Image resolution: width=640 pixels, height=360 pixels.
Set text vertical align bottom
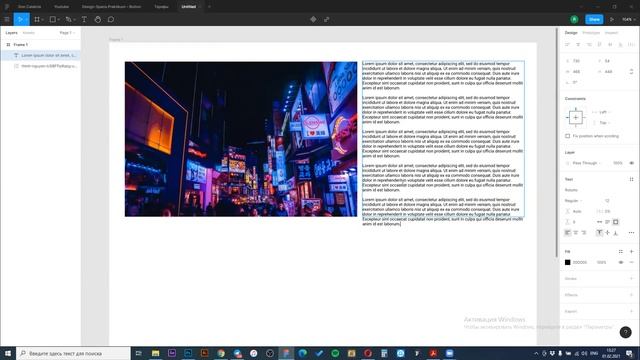click(616, 233)
